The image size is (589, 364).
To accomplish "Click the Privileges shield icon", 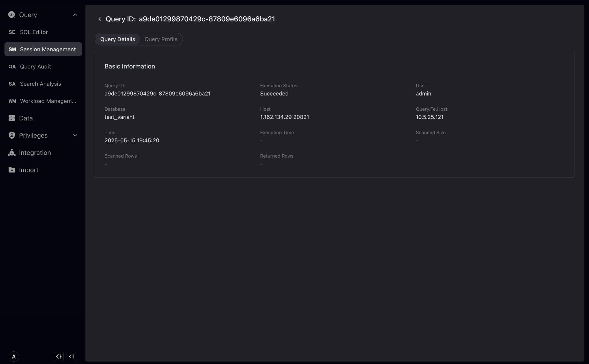I will (x=12, y=135).
